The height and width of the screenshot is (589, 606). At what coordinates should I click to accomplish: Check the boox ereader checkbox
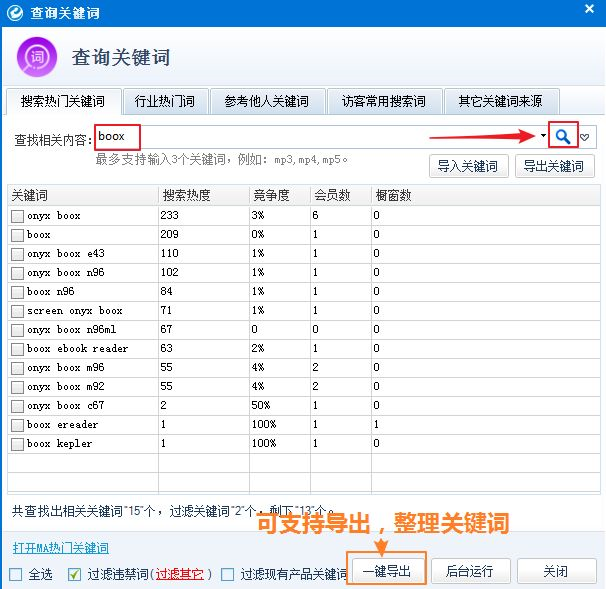click(17, 425)
